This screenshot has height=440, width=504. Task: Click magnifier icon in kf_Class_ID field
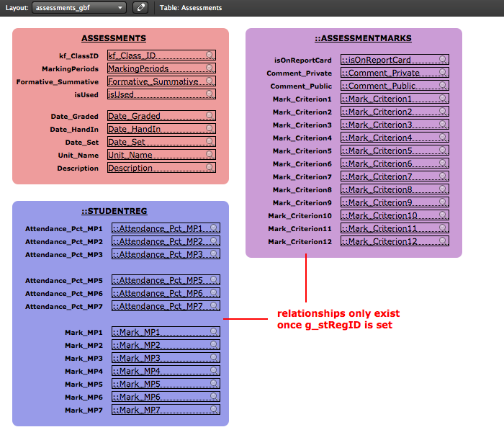tap(210, 55)
